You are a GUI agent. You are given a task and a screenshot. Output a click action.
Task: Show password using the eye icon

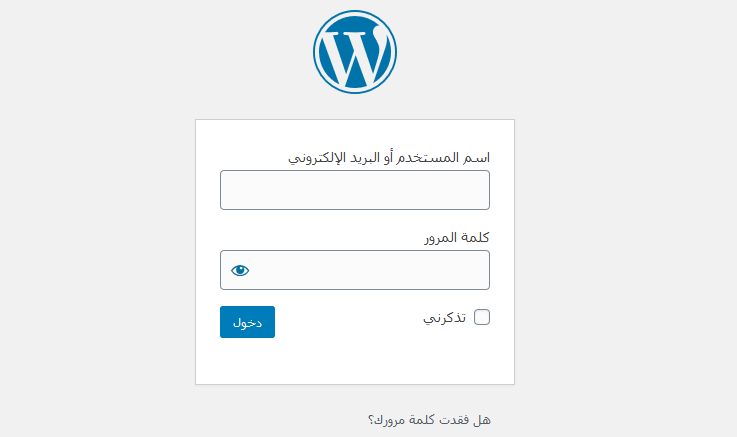click(x=240, y=270)
